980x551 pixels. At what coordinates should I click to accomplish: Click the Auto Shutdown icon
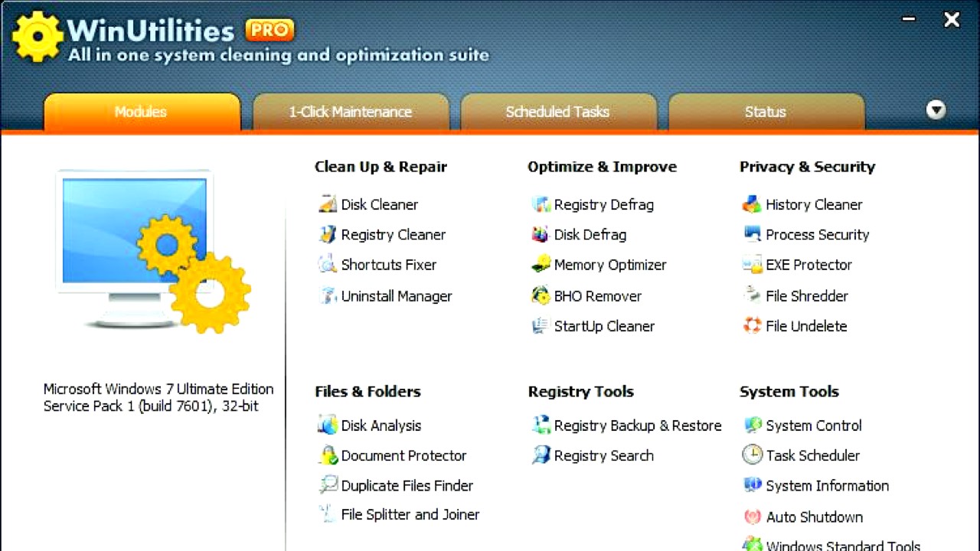(x=752, y=517)
